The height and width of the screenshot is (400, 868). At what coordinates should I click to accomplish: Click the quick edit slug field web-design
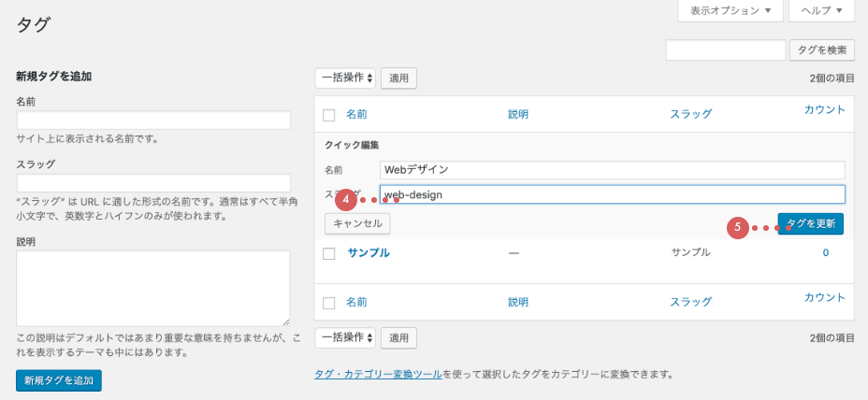[613, 194]
